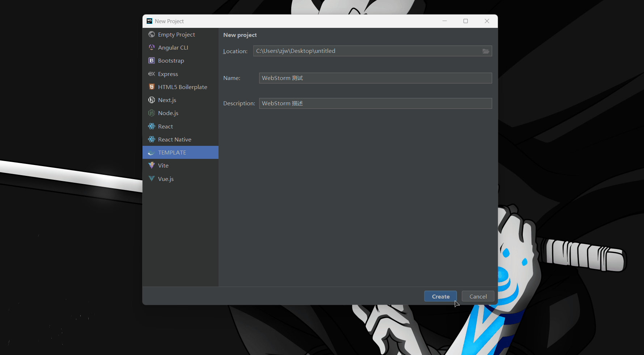Click the Bootstrap B icon
The height and width of the screenshot is (355, 644).
(152, 60)
